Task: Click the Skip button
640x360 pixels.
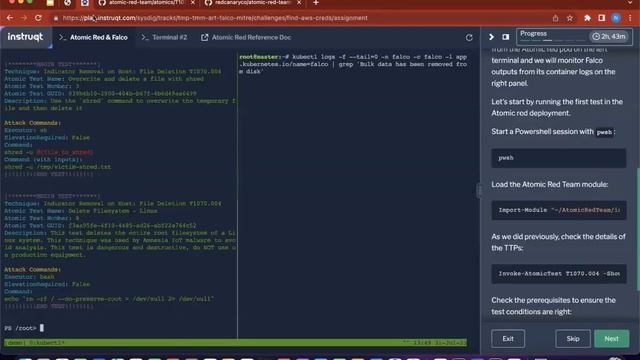Action: tap(573, 339)
